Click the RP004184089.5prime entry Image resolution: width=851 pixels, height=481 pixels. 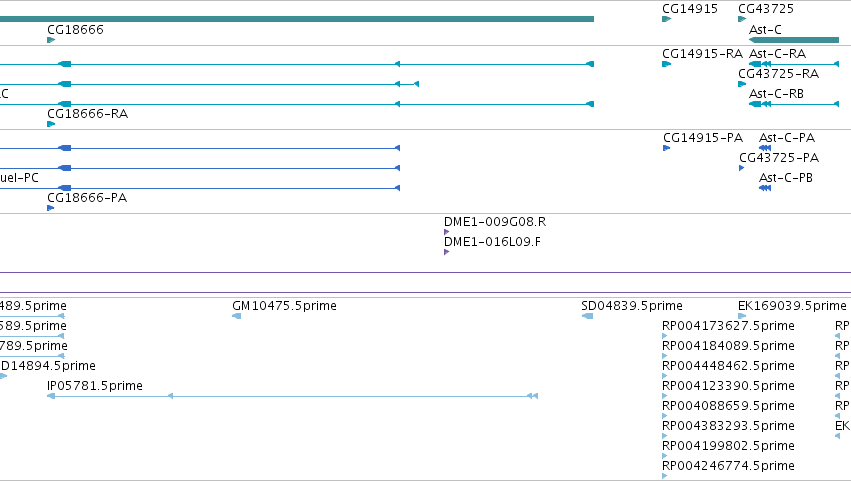tap(728, 346)
